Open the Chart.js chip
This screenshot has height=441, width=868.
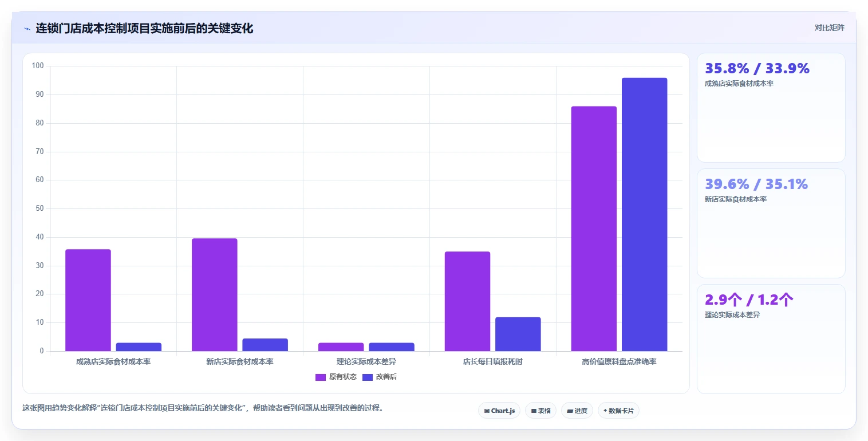coord(499,411)
